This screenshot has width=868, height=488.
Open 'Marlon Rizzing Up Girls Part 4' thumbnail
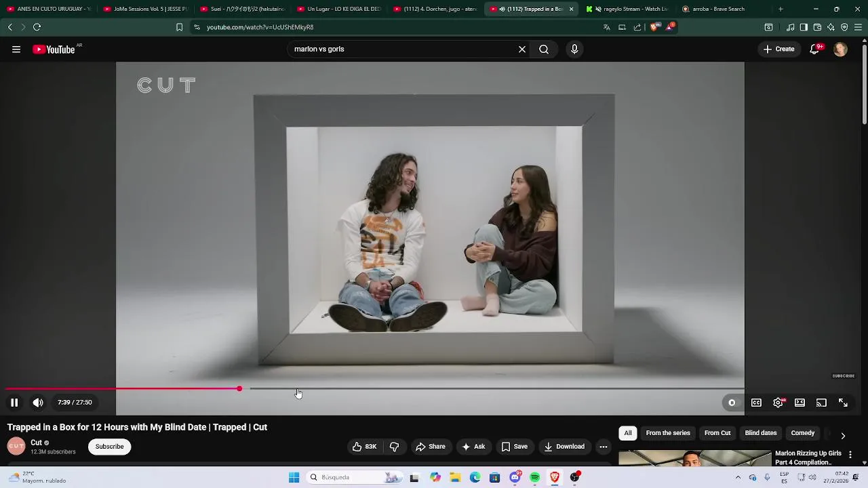[x=695, y=459]
